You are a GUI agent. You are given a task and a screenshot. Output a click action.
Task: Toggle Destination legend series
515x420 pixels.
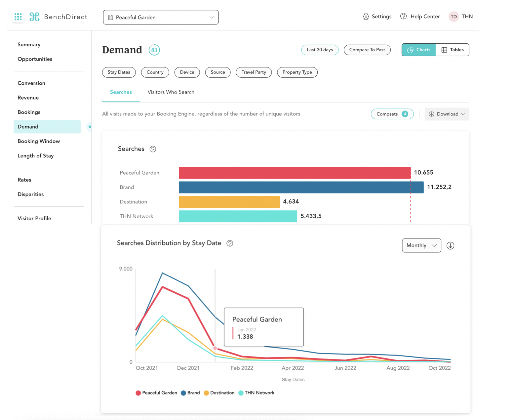click(x=219, y=393)
